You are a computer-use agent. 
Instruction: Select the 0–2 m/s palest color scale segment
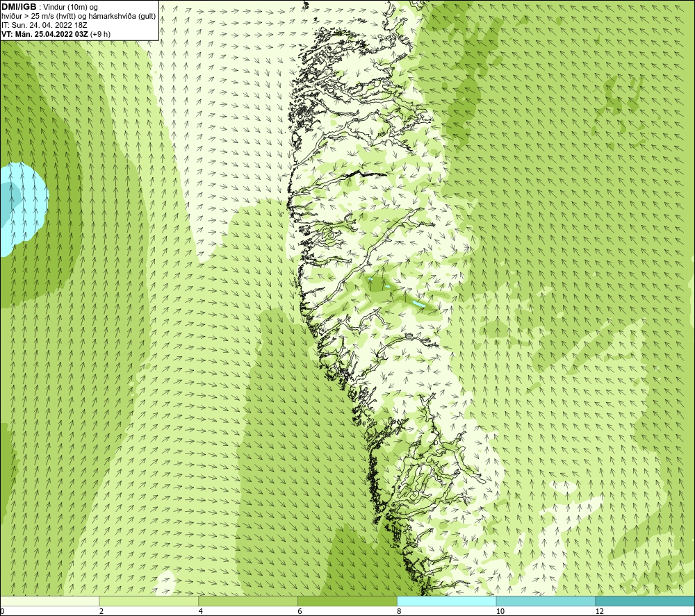point(49,601)
